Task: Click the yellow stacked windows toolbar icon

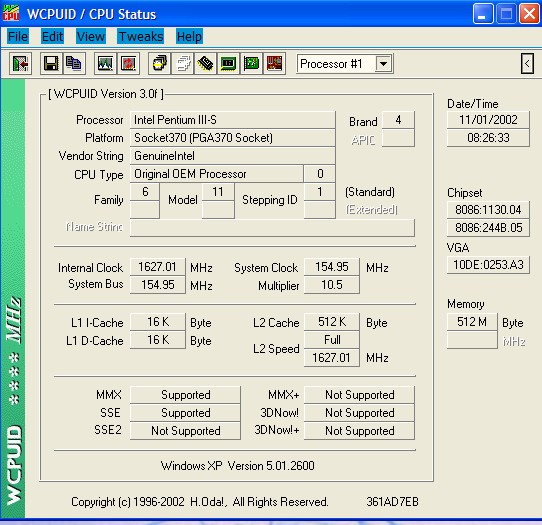Action: [159, 64]
